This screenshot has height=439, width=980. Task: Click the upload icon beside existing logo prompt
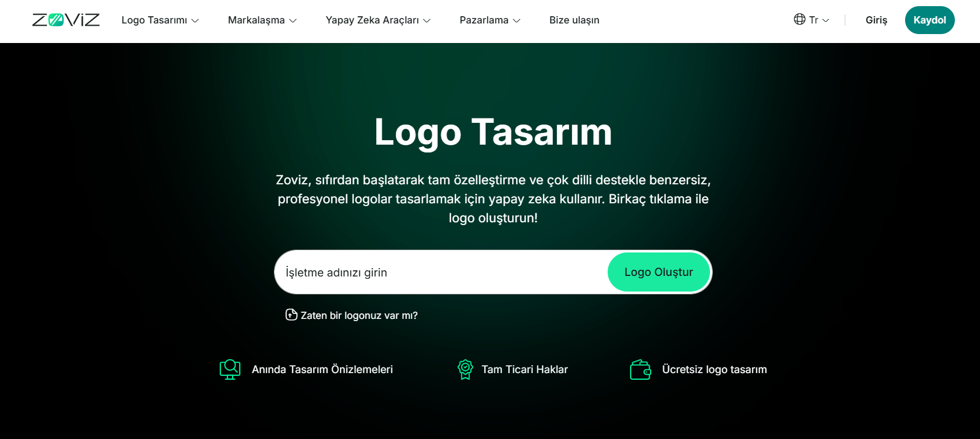(291, 315)
